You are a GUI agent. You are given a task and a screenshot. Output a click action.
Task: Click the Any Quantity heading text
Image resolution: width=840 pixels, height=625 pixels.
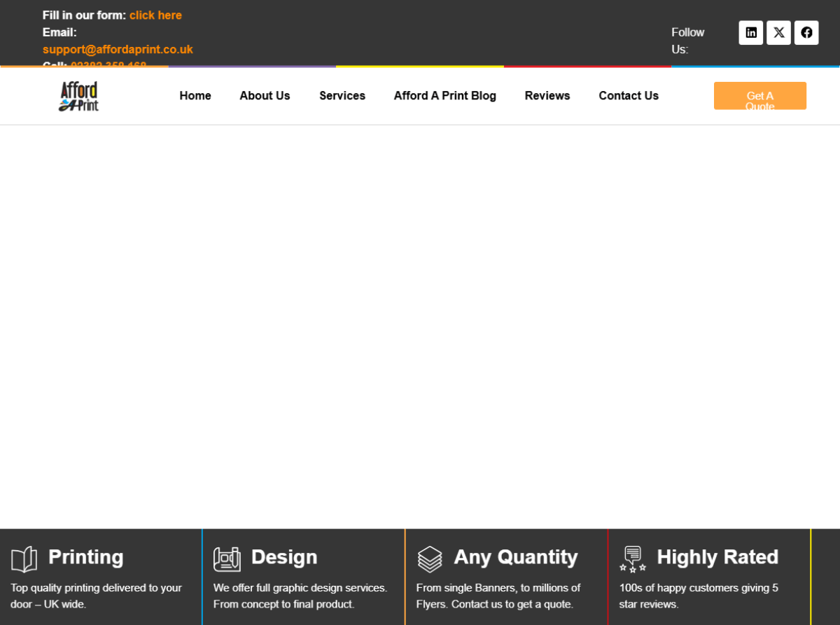coord(516,557)
